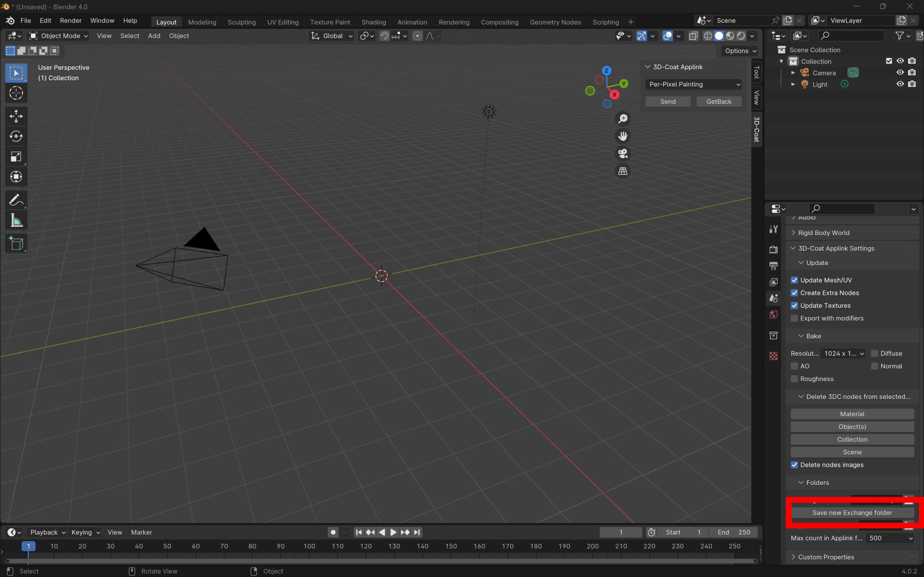Click frame 100 on timeline ruler
Image resolution: width=924 pixels, height=577 pixels.
[x=309, y=546]
